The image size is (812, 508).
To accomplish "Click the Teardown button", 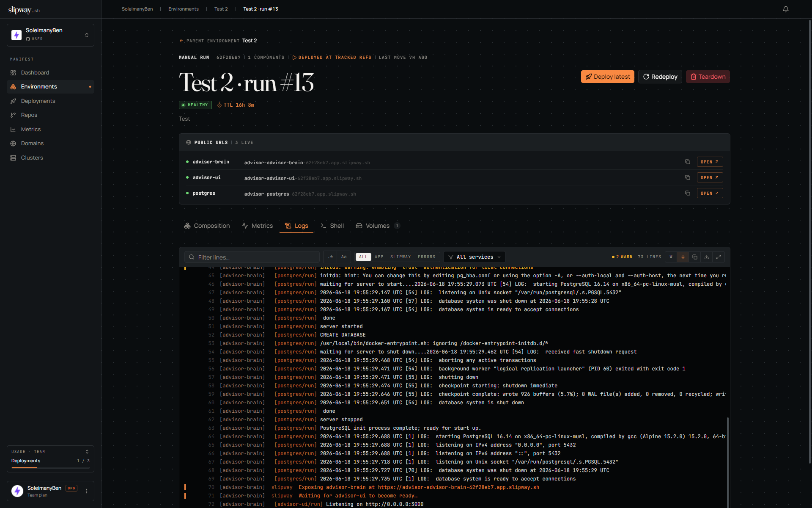I will [708, 77].
